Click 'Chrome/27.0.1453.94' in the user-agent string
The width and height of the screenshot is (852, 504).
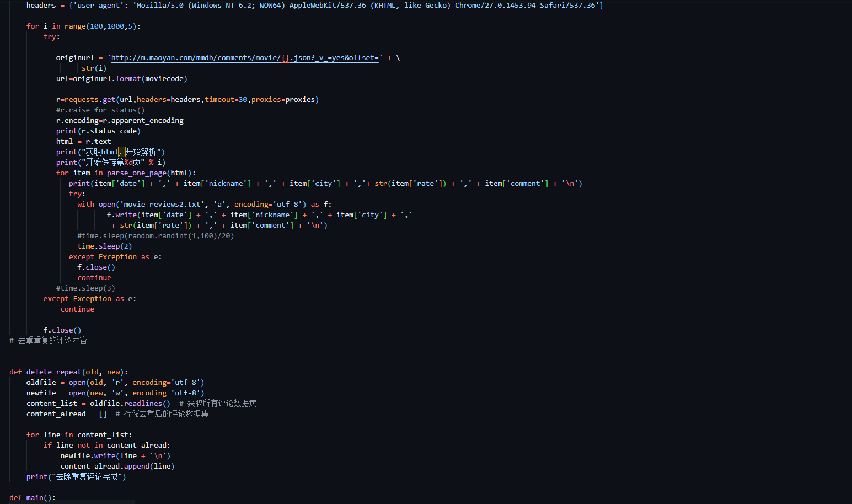click(x=495, y=6)
